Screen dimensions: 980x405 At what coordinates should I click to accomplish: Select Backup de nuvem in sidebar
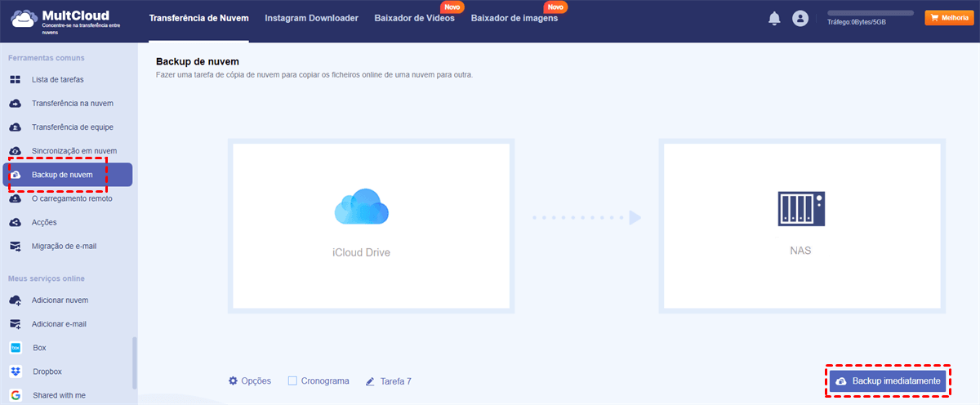point(67,175)
